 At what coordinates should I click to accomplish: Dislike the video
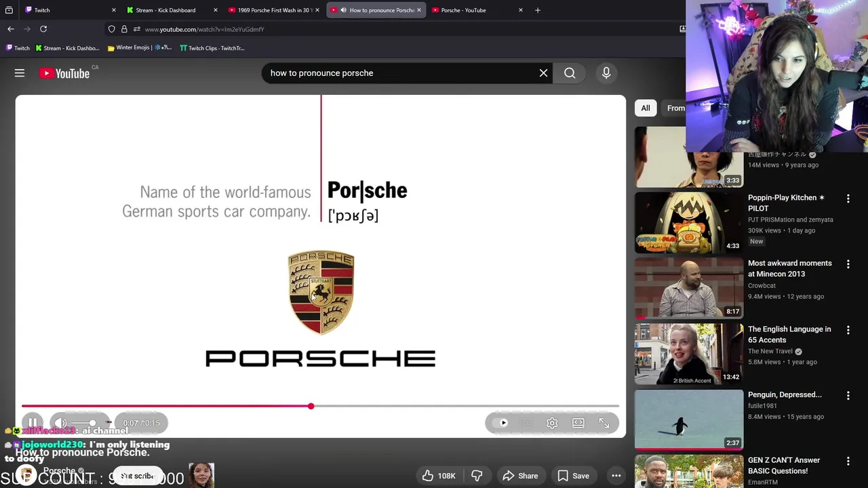coord(477,476)
